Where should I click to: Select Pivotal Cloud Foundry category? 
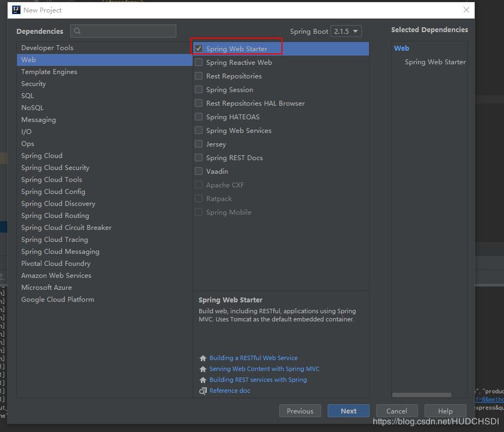pos(105,264)
